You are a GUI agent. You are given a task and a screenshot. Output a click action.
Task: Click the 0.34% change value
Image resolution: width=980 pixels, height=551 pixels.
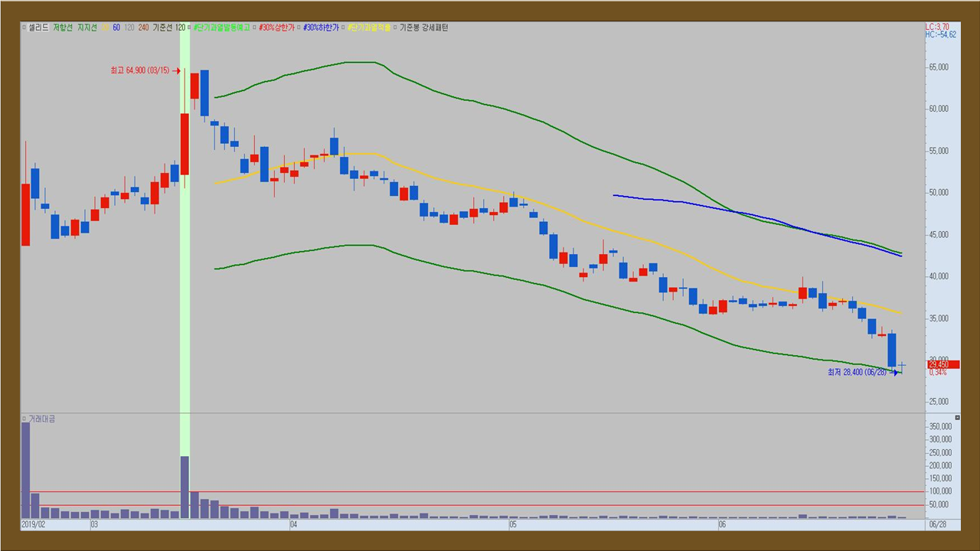tap(937, 373)
